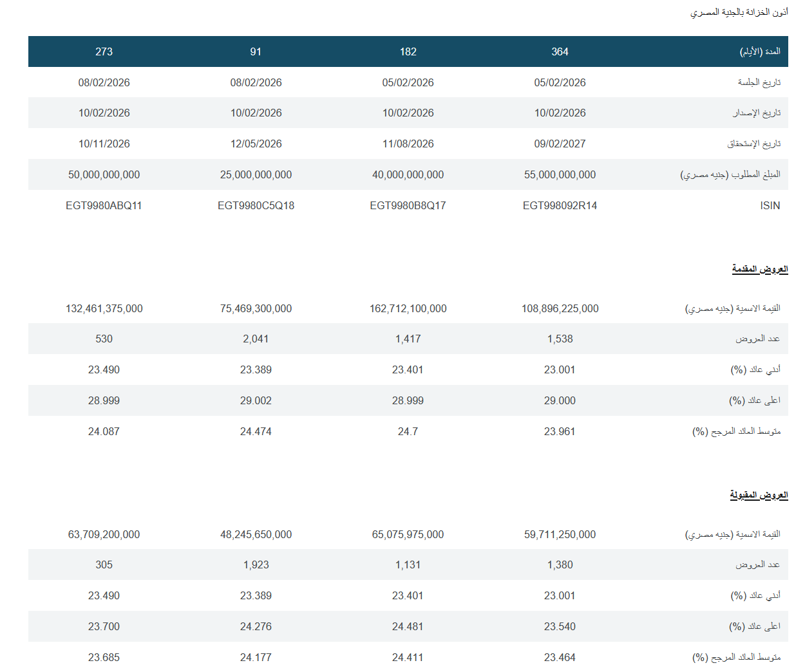Select weighted average yield 24.7
The height and width of the screenshot is (672, 805).
point(408,431)
